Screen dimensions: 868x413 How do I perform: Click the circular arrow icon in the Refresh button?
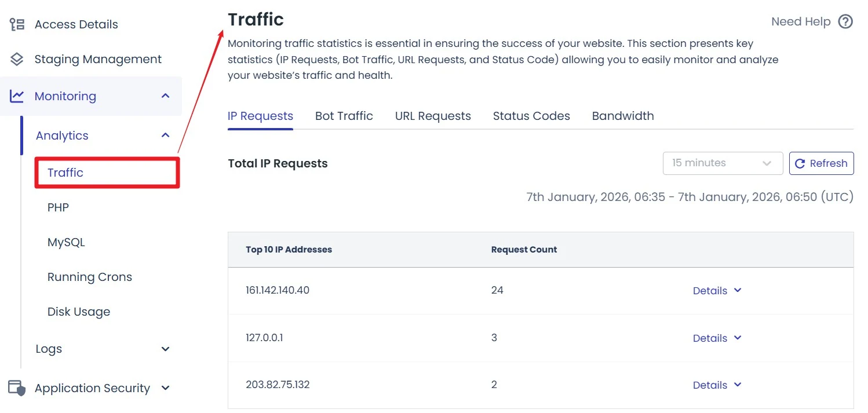pyautogui.click(x=800, y=164)
